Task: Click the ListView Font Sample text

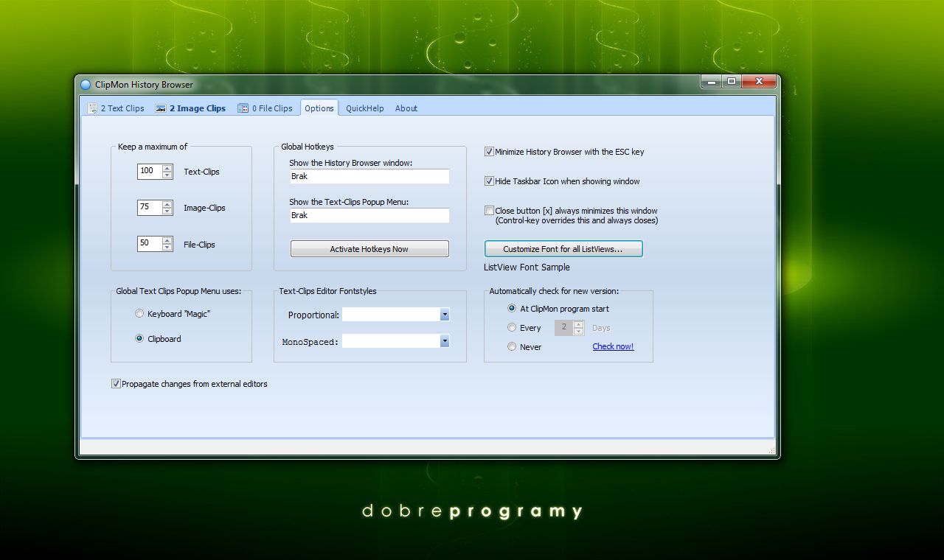Action: [x=527, y=267]
